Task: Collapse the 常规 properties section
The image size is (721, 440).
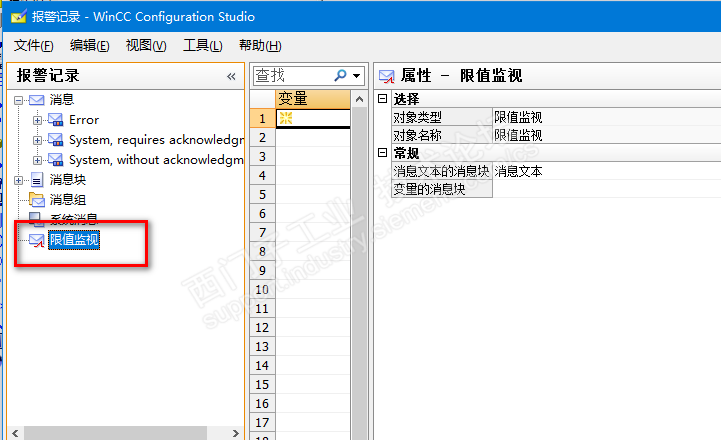Action: (383, 153)
